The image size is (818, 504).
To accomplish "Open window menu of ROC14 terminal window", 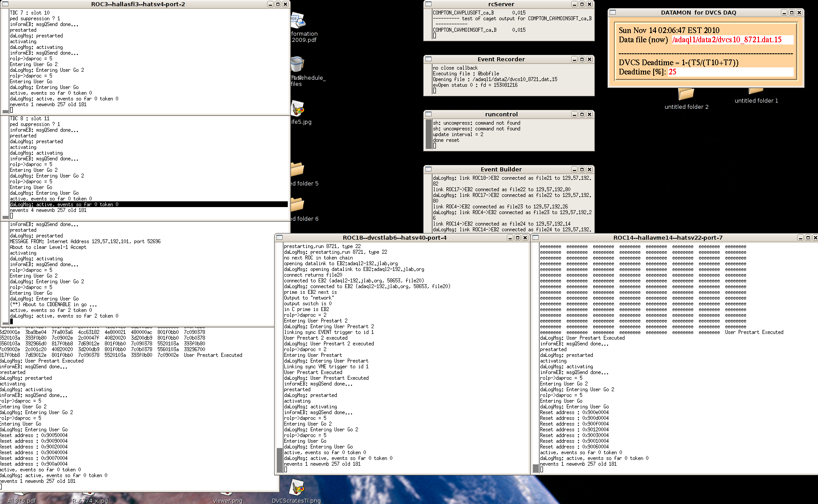I will pos(535,237).
